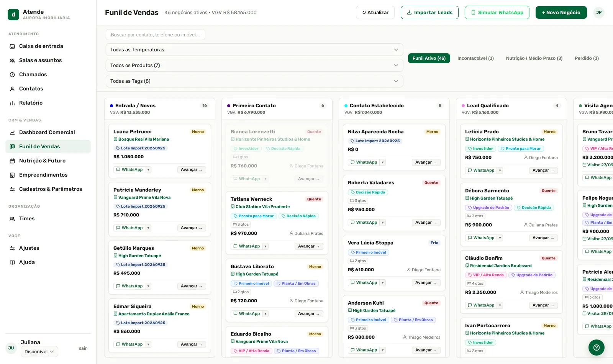Expand WhatsApp arrow on Letícia Prado card
Viewport: 613px width, 364px height.
(500, 171)
